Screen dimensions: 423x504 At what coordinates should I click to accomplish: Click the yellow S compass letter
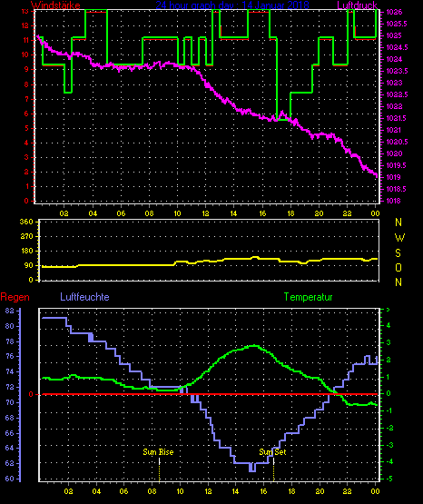398,253
